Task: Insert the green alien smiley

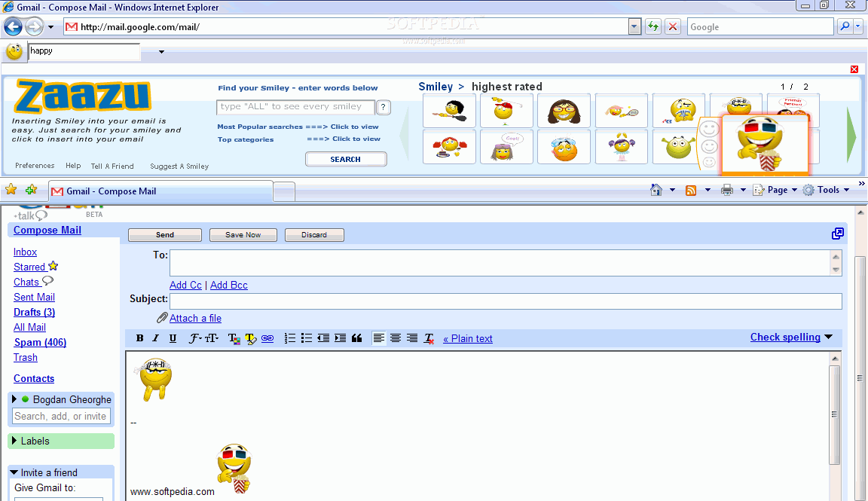Action: [x=679, y=147]
